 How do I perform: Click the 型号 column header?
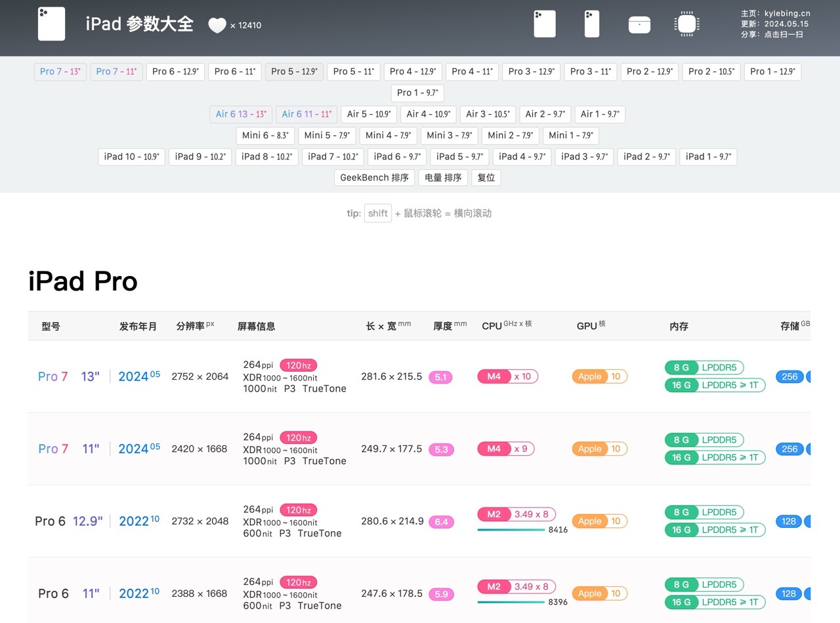51,326
